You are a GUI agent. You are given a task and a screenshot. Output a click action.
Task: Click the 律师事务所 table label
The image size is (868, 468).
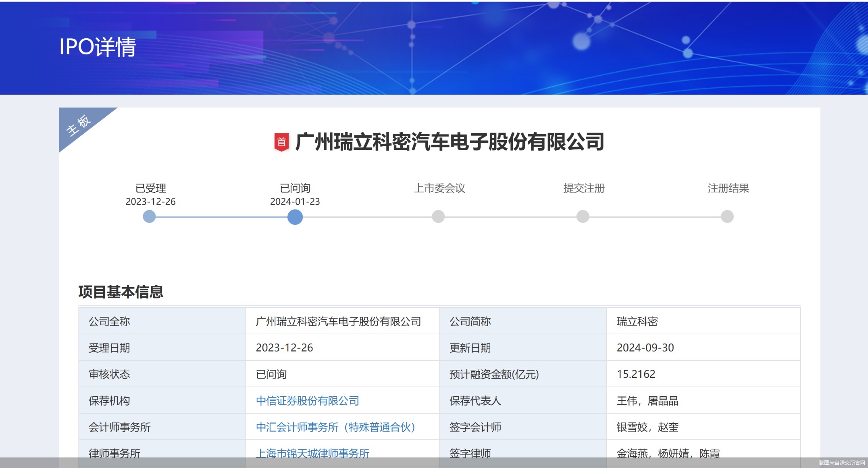[x=114, y=454]
